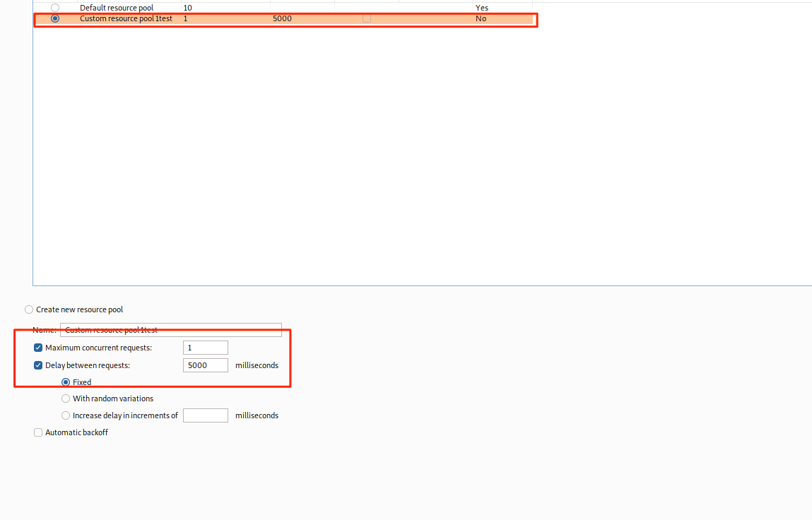Click the Maximum concurrent requests value field
812x520 pixels.
point(205,348)
